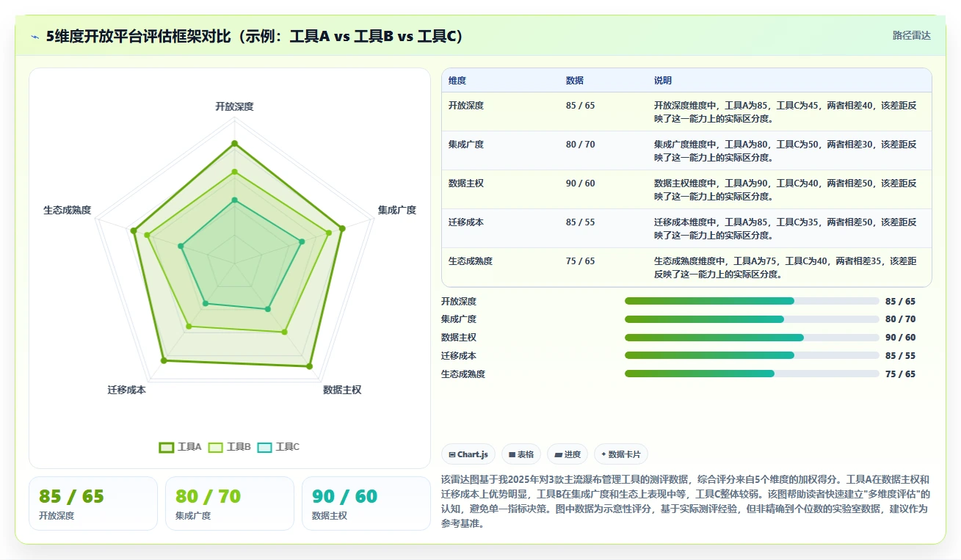This screenshot has width=961, height=560.
Task: Select the 生态成熟度 cell in the table
Action: pyautogui.click(x=471, y=261)
